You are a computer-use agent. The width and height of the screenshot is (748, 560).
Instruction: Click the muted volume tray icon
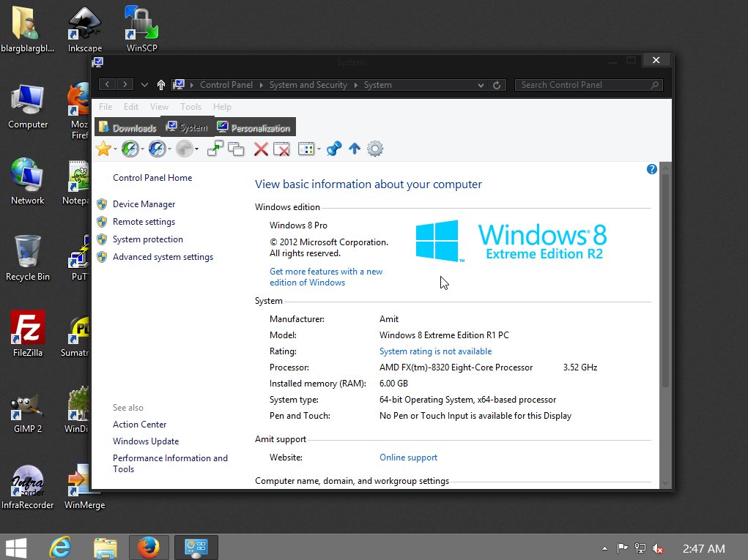[x=657, y=548]
